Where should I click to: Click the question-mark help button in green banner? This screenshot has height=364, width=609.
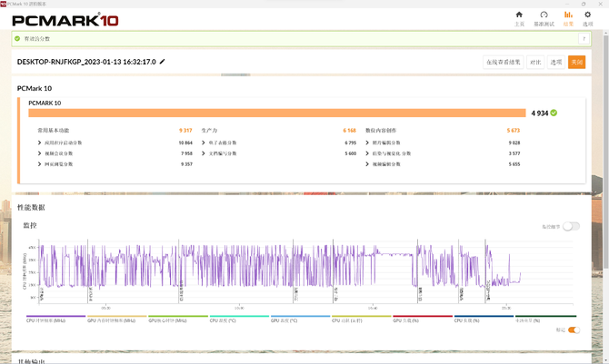click(x=584, y=38)
